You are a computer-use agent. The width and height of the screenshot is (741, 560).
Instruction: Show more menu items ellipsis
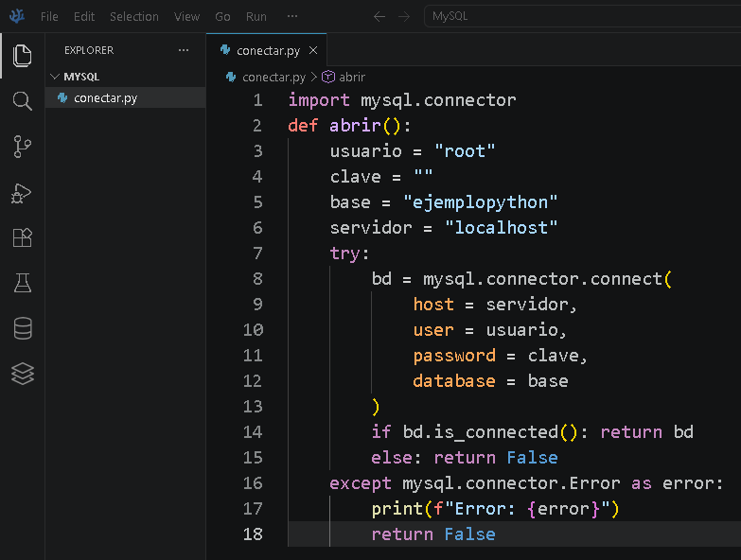point(292,16)
